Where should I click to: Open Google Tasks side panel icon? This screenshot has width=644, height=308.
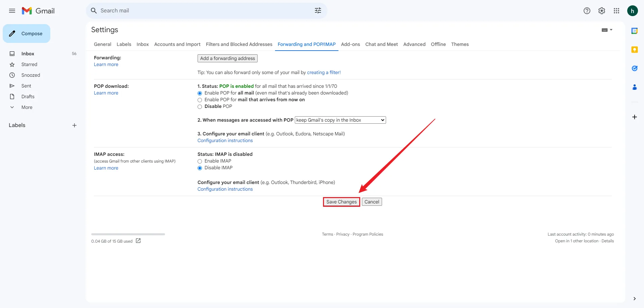coord(634,68)
